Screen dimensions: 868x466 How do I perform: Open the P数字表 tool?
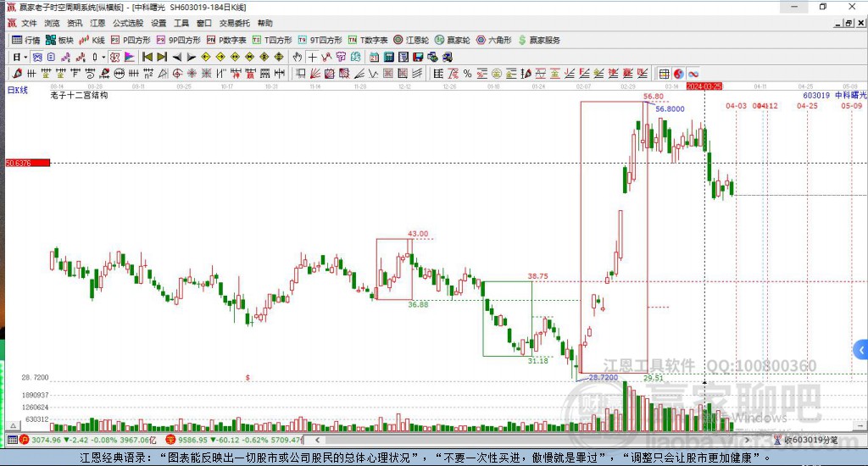point(225,40)
